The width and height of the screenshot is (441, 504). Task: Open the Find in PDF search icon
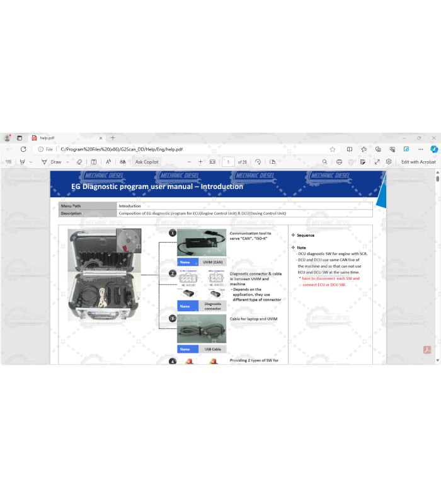point(325,162)
